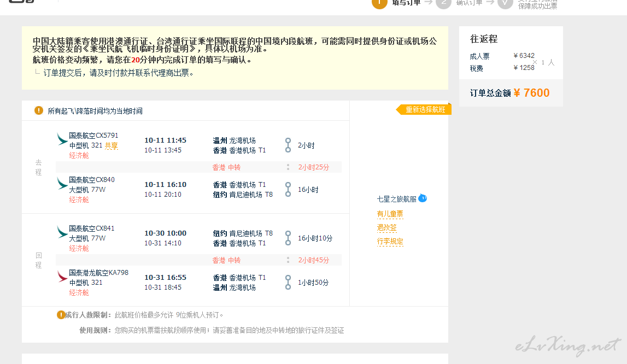Image resolution: width=627 pixels, height=364 pixels.
Task: Click the 去程 outbound section label
Action: point(38,167)
